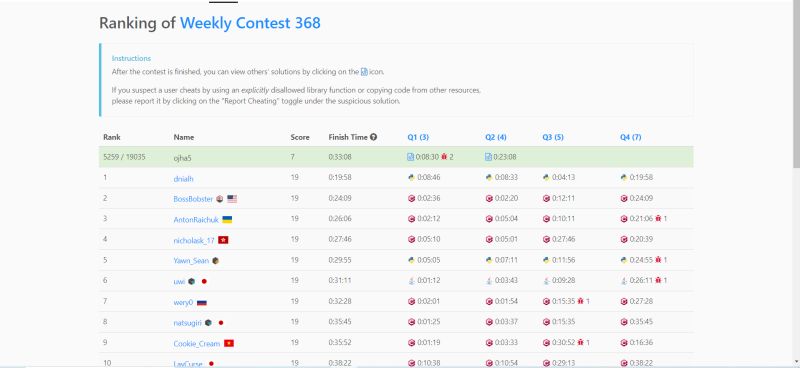Click dnialh's finish time 0:19:58
This screenshot has height=368, width=800.
340,178
